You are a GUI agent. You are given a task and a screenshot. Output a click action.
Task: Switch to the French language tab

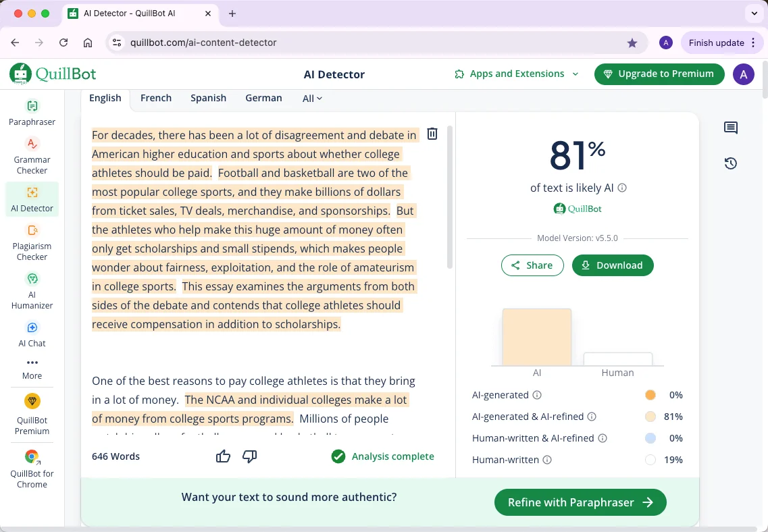(156, 98)
